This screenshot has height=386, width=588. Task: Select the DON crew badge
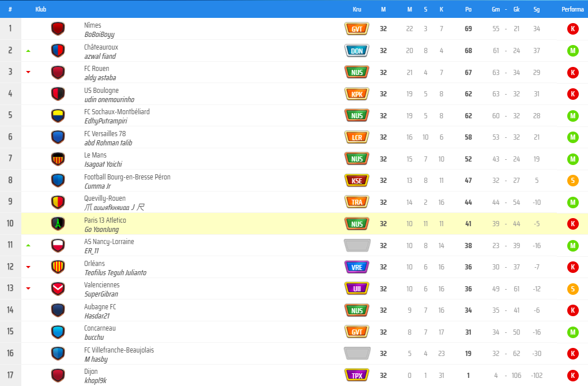(x=357, y=51)
